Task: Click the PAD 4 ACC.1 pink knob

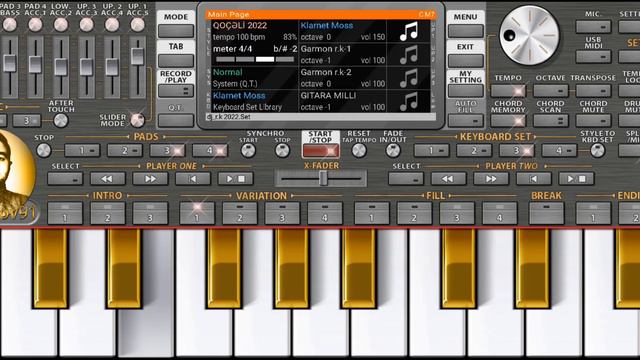Action: 36,25
